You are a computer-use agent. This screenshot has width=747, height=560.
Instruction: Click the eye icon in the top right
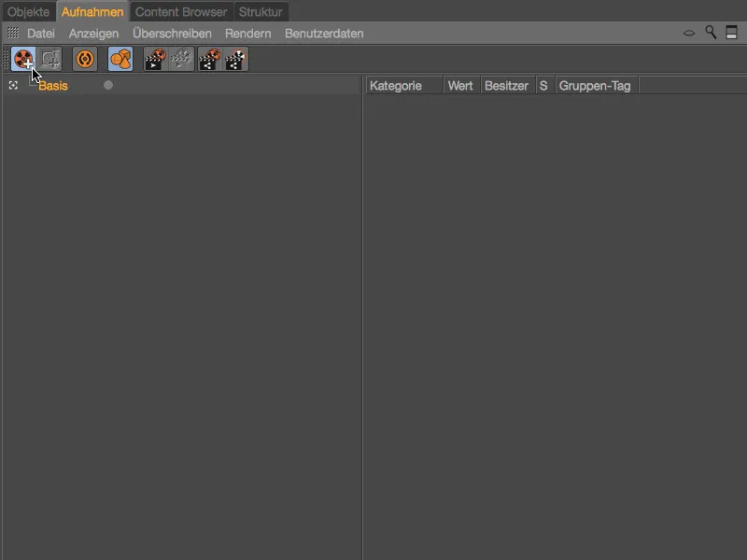pos(689,33)
